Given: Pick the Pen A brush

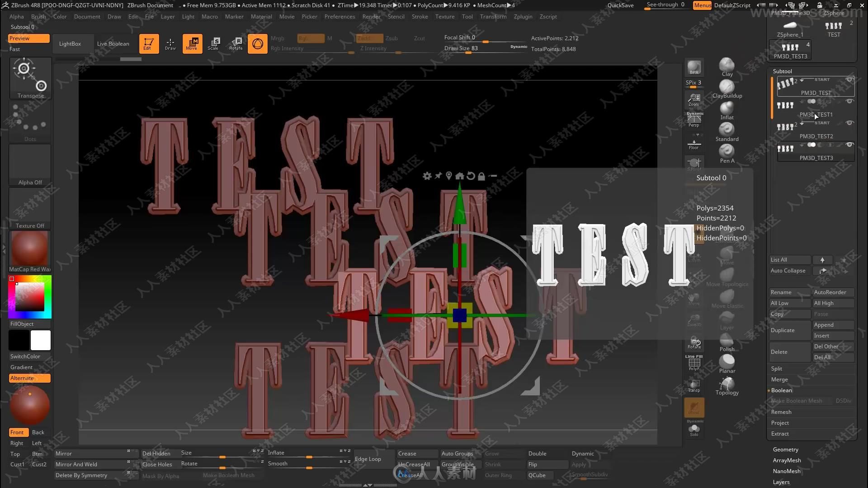Looking at the screenshot, I should click(x=727, y=154).
